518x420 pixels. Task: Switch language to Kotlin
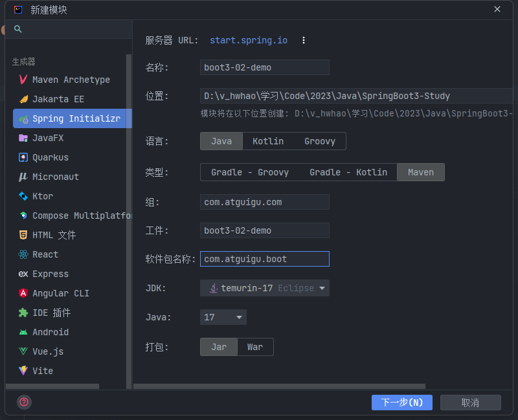[268, 141]
